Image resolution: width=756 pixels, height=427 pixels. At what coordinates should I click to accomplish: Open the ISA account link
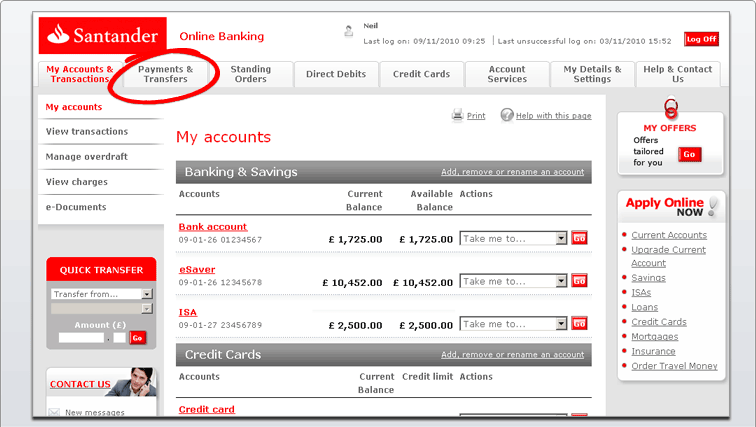(188, 312)
